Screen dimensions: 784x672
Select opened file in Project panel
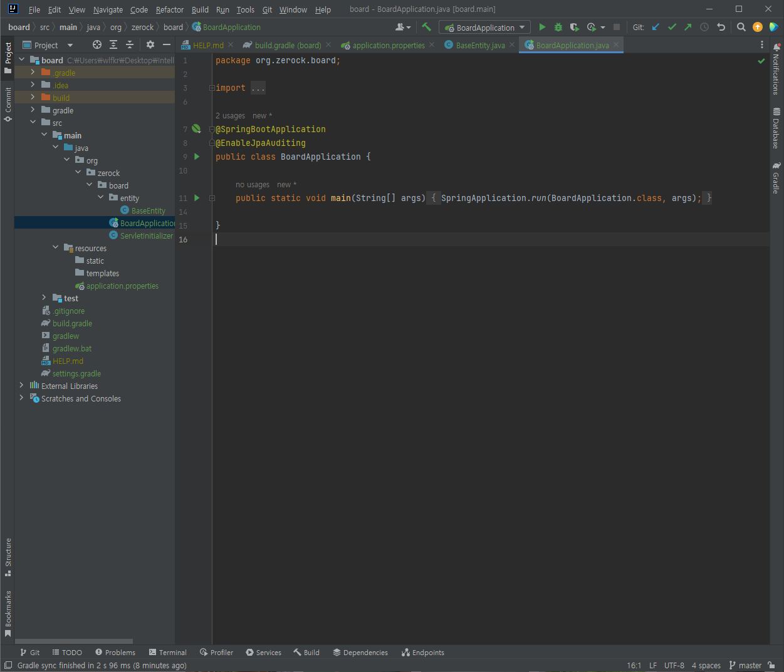coord(97,44)
